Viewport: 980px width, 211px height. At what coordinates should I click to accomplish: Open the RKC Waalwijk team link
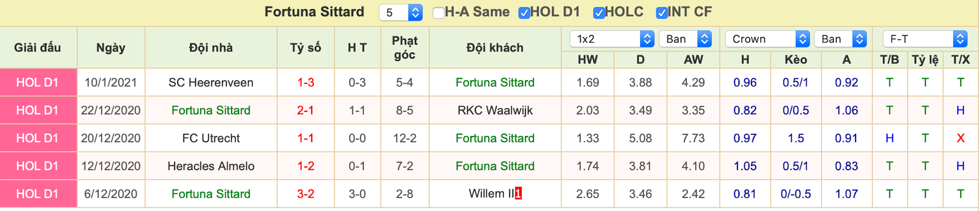click(x=495, y=110)
